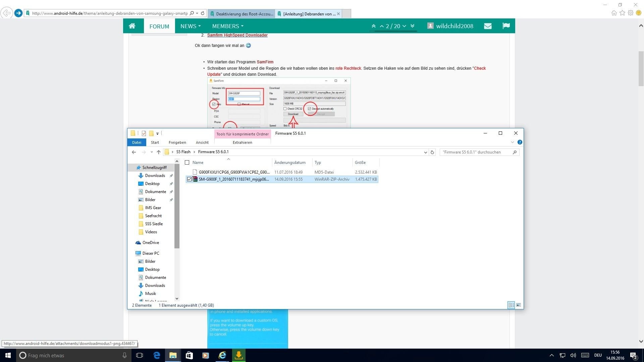Viewport: 644px width, 362px height.
Task: Jump to first page double-up arrow
Action: [x=374, y=26]
